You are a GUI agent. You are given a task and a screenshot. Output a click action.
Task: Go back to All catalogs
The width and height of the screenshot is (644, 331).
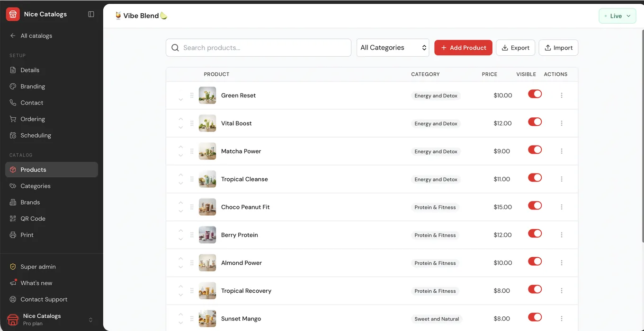pyautogui.click(x=31, y=36)
